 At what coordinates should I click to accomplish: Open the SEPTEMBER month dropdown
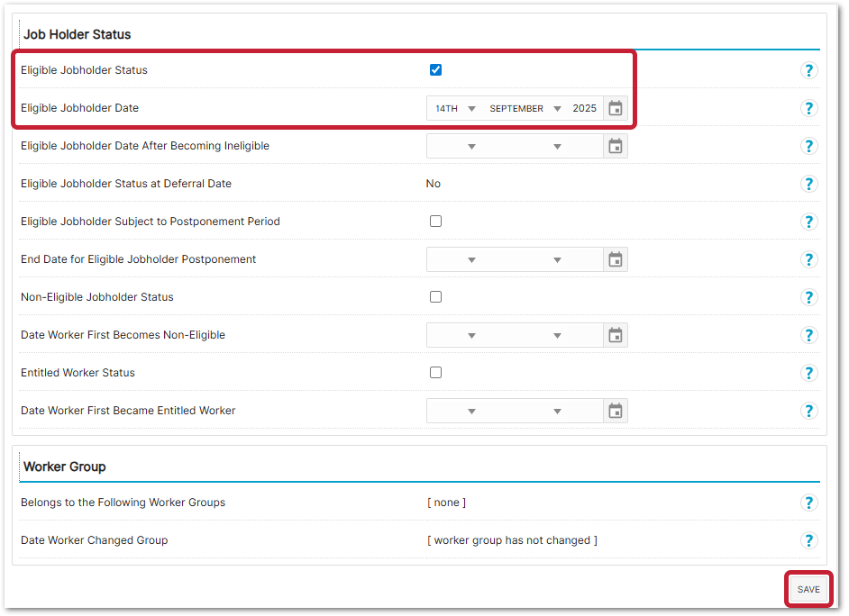click(x=525, y=108)
